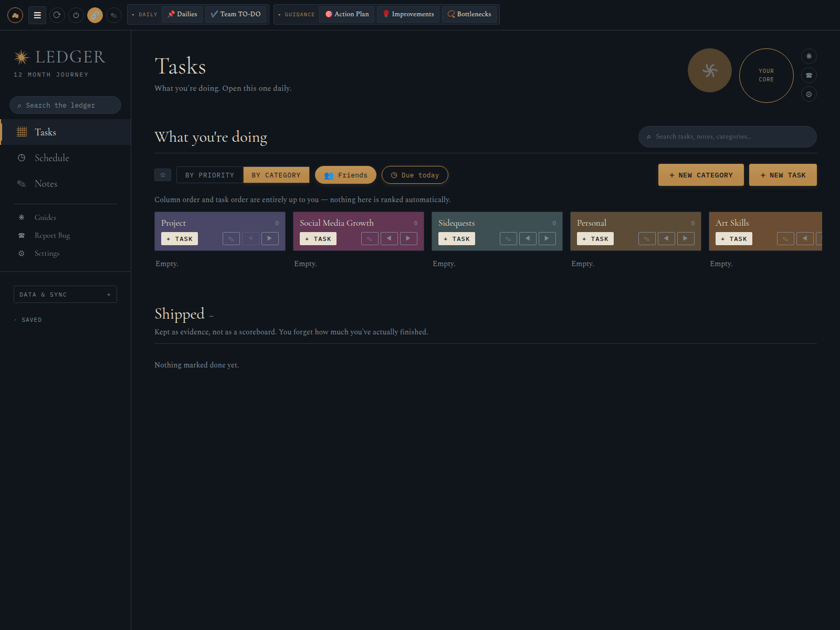Click the refresh icon in top bar

pos(57,15)
